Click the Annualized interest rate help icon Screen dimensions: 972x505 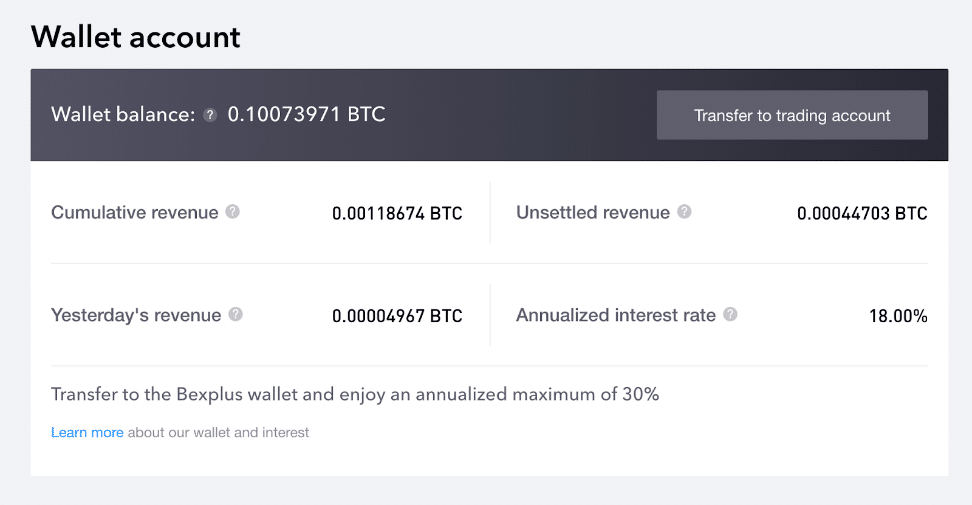pyautogui.click(x=731, y=315)
